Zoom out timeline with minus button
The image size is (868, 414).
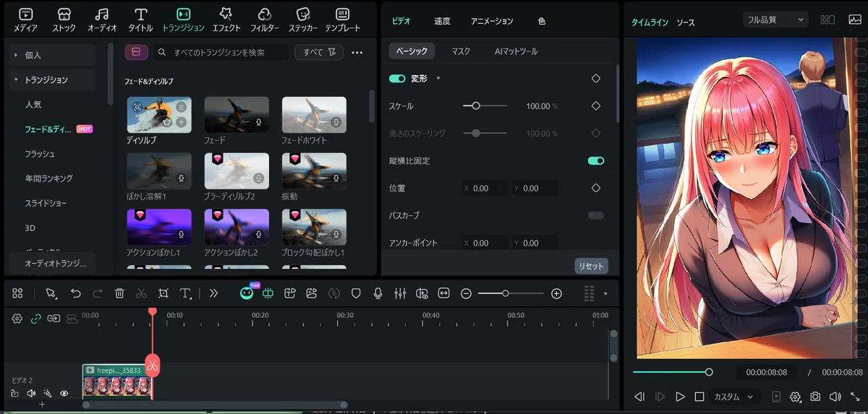pos(467,293)
